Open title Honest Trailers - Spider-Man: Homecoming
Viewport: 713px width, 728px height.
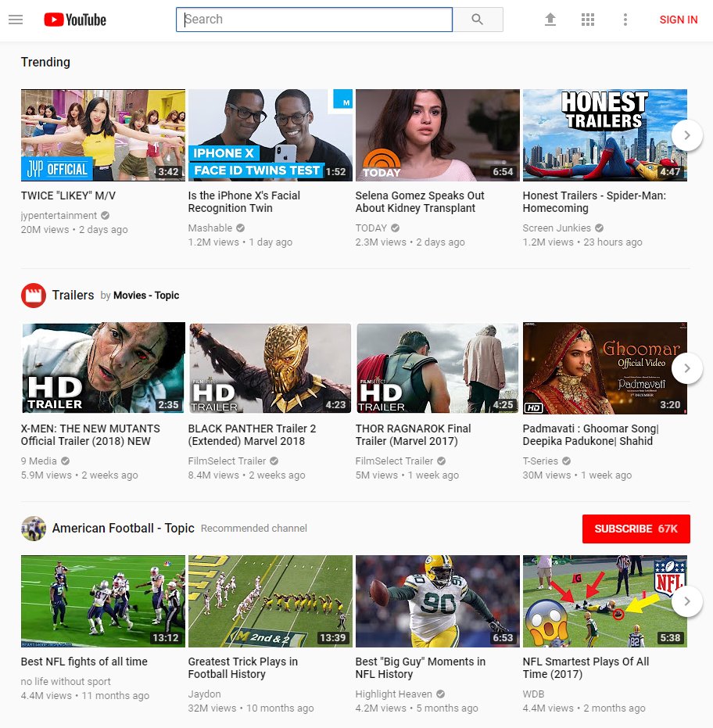594,202
